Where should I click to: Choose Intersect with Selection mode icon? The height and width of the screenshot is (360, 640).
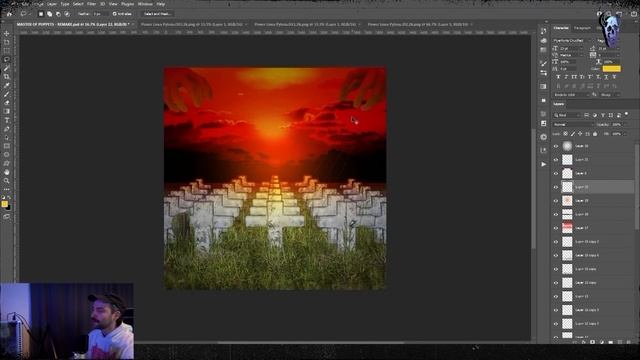[67, 14]
